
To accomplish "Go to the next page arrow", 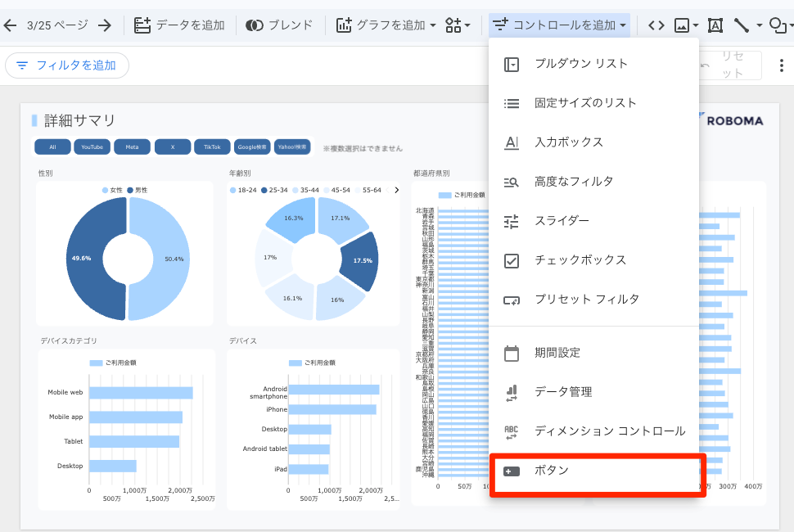I will pyautogui.click(x=104, y=25).
